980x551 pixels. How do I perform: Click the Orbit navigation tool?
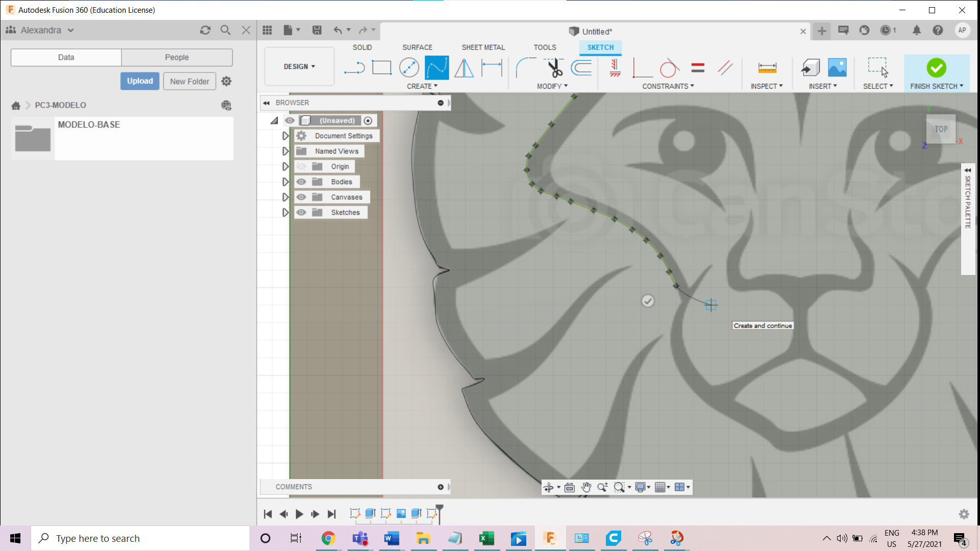pyautogui.click(x=549, y=487)
